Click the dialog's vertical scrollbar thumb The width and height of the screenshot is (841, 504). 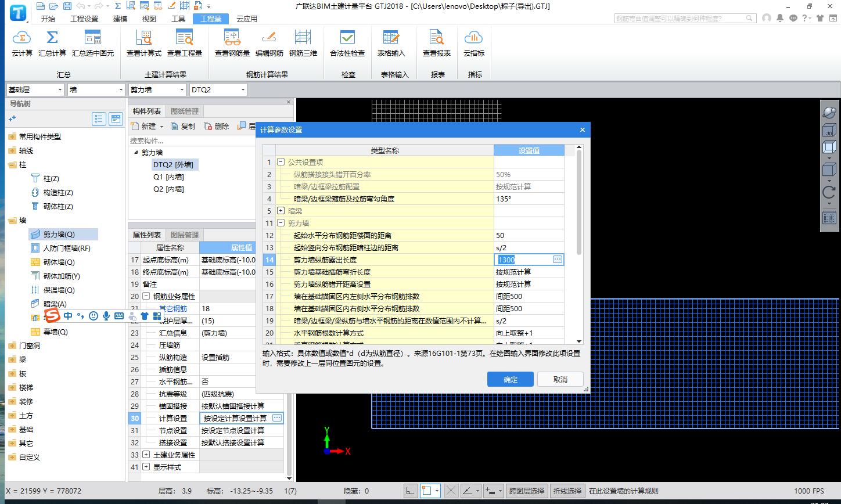click(578, 201)
